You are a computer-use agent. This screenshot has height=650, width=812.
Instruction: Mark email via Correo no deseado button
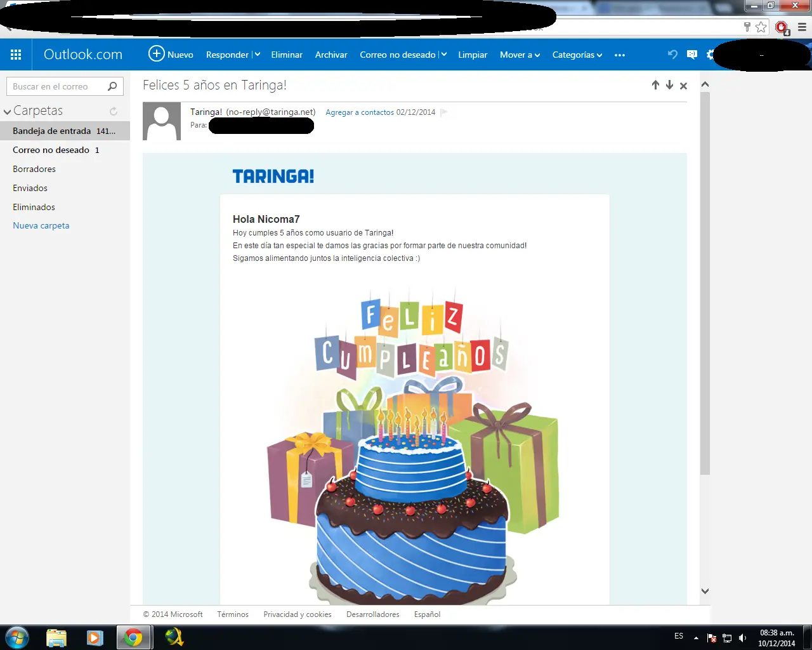pyautogui.click(x=398, y=55)
